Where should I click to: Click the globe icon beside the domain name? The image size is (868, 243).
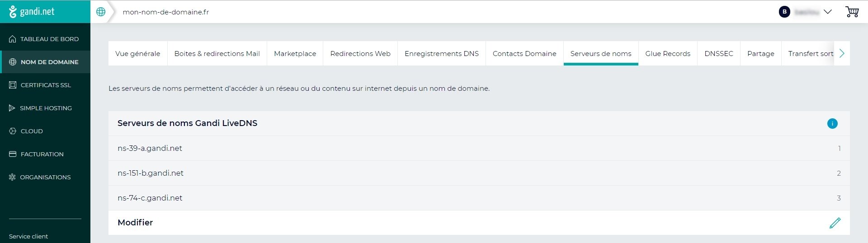click(101, 12)
